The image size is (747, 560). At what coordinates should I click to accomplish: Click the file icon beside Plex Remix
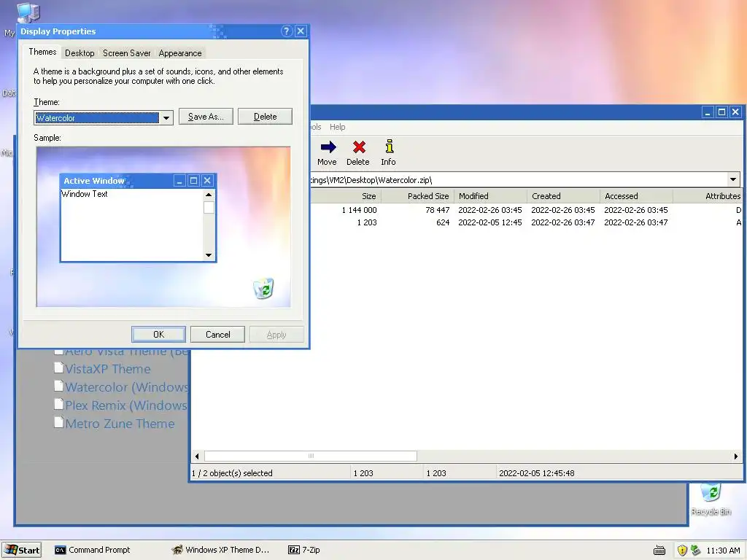click(x=58, y=405)
